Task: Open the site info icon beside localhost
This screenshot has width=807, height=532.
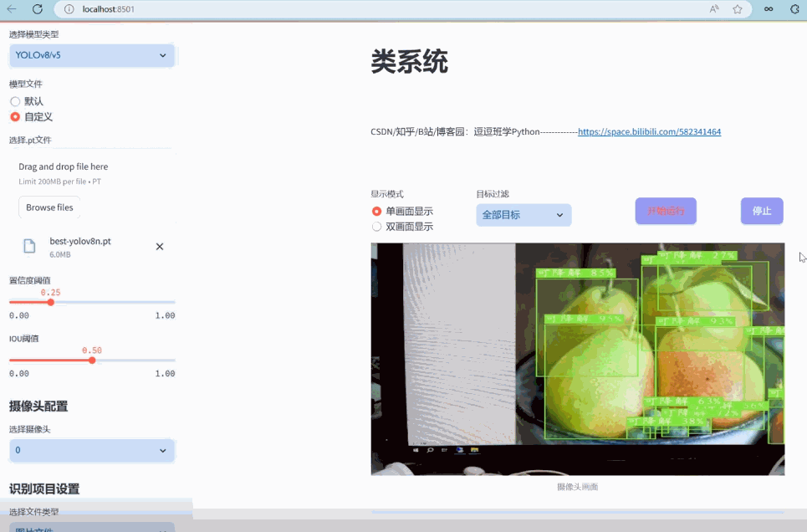Action: tap(69, 9)
